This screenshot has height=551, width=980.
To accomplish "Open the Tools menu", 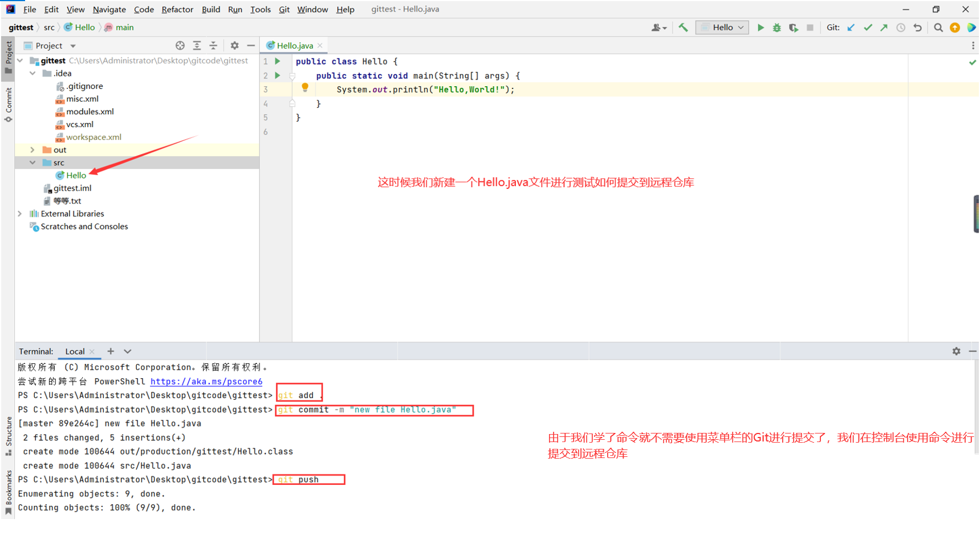I will [x=261, y=9].
